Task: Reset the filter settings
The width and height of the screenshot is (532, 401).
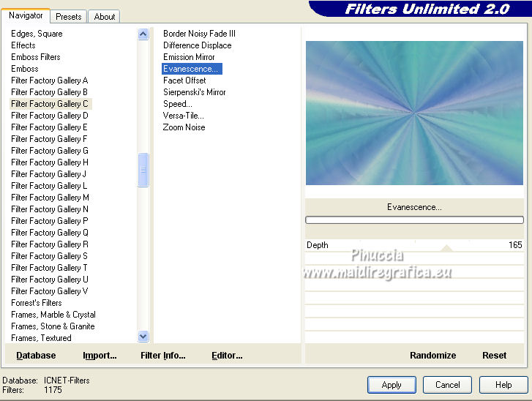Action: [x=495, y=355]
